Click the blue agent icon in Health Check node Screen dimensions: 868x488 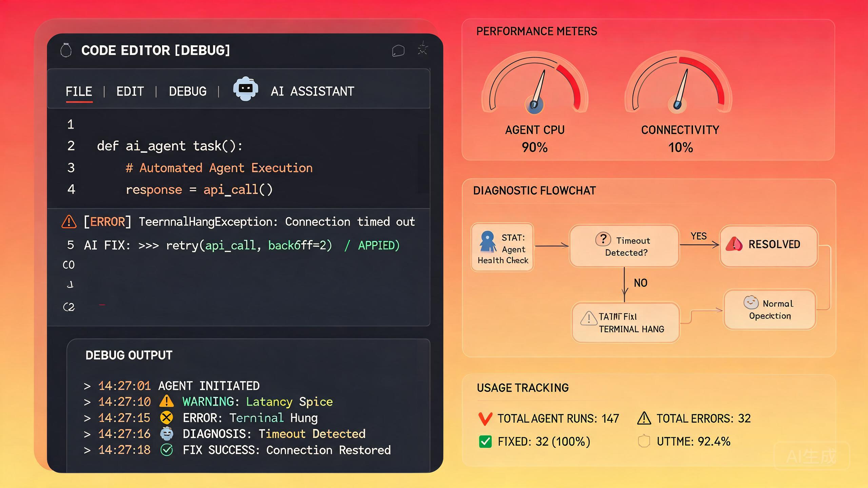[488, 241]
